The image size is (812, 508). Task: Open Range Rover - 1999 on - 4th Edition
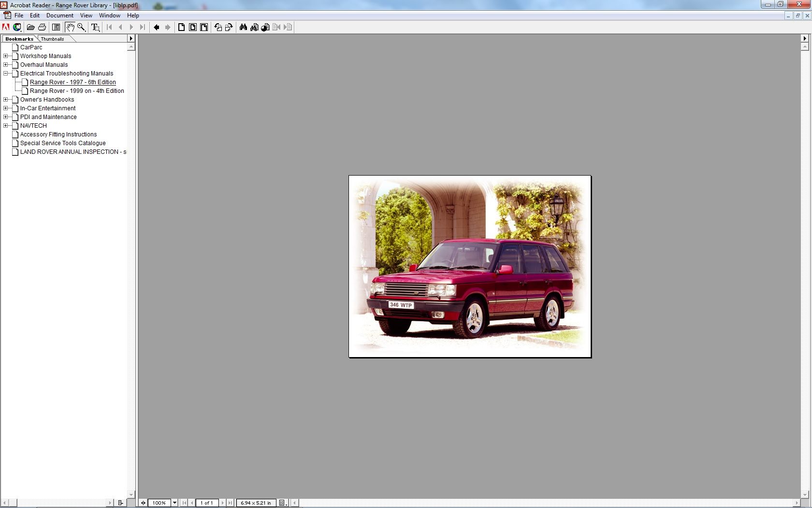coord(77,91)
